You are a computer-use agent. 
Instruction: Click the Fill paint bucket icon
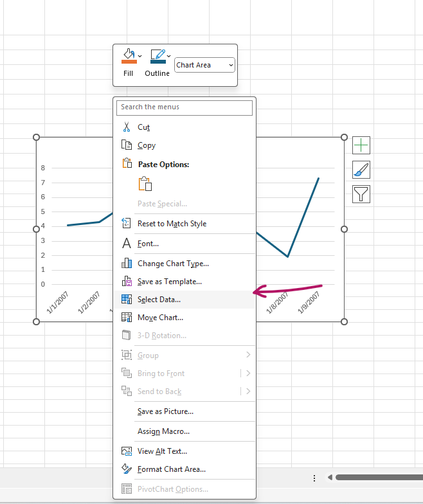(129, 54)
